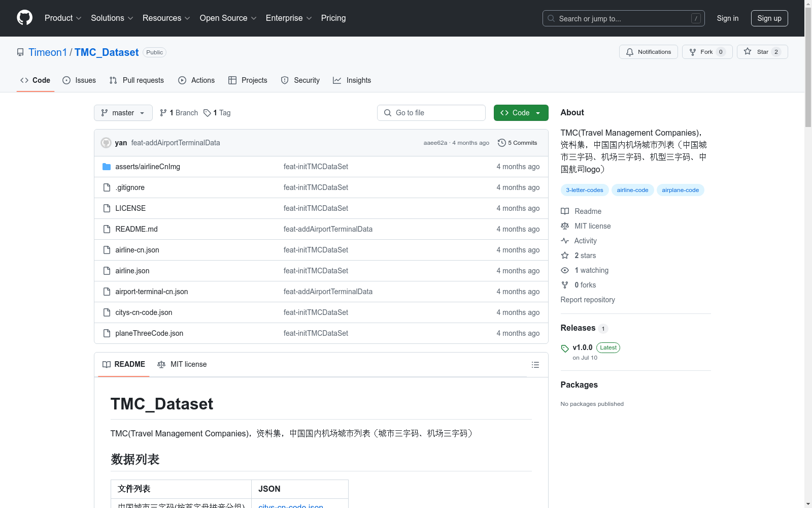
Task: Click the tag icon beside v1.0.0 release
Action: click(x=565, y=348)
